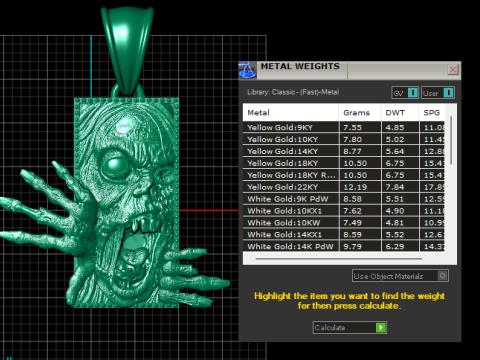Enable Use Object Materials option
This screenshot has width=480, height=360.
400,276
